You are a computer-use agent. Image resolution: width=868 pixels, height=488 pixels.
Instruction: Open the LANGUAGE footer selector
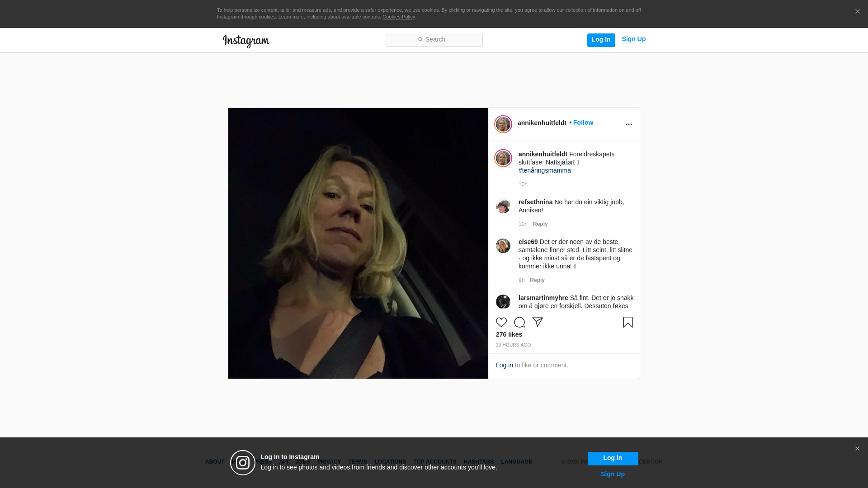[517, 462]
